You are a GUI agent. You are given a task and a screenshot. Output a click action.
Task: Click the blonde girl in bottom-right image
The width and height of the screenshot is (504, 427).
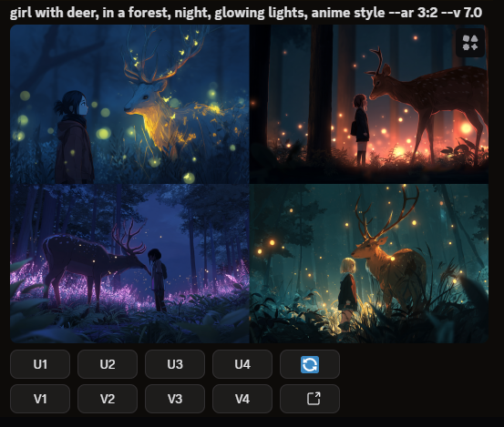[x=347, y=289]
